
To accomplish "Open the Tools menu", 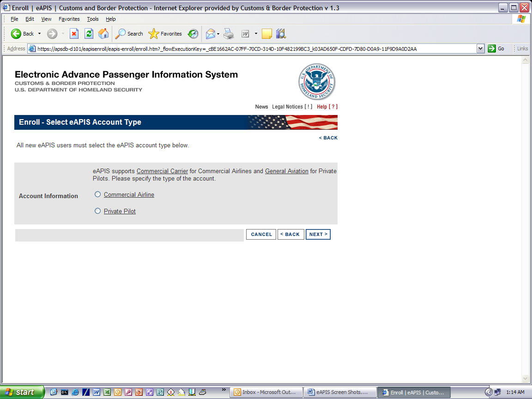I will tap(93, 19).
